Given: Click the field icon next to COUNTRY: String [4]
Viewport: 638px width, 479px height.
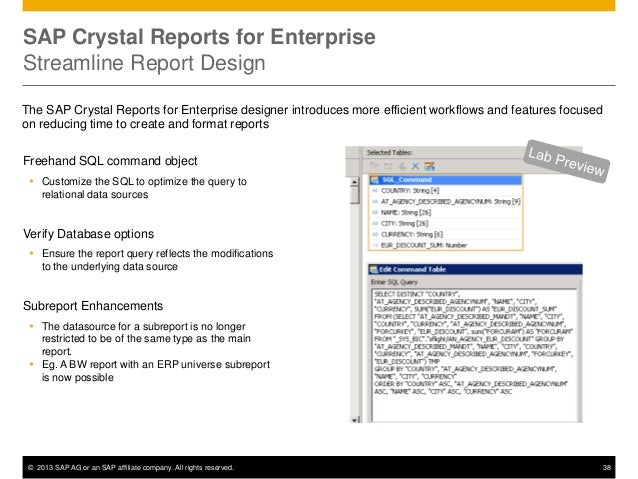Looking at the screenshot, I should tap(375, 190).
